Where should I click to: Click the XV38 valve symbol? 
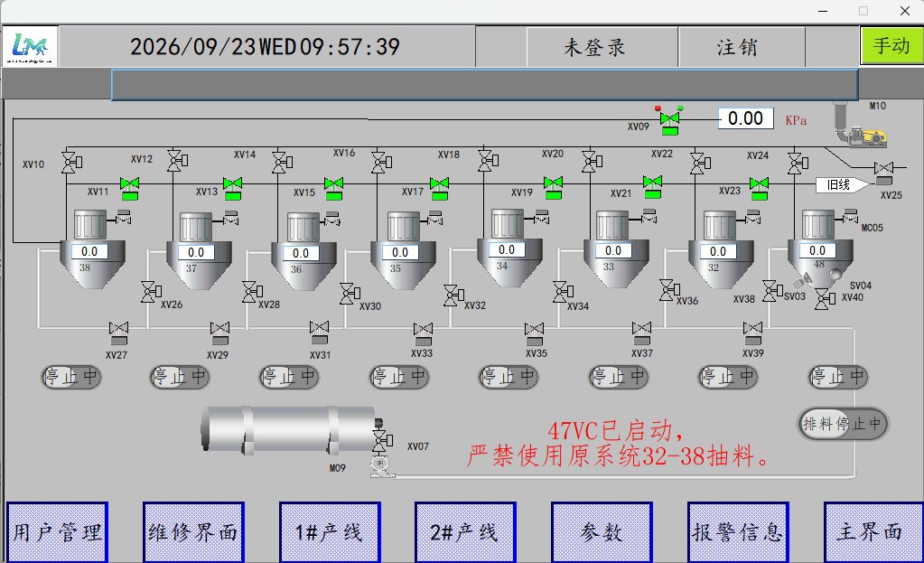pyautogui.click(x=772, y=291)
